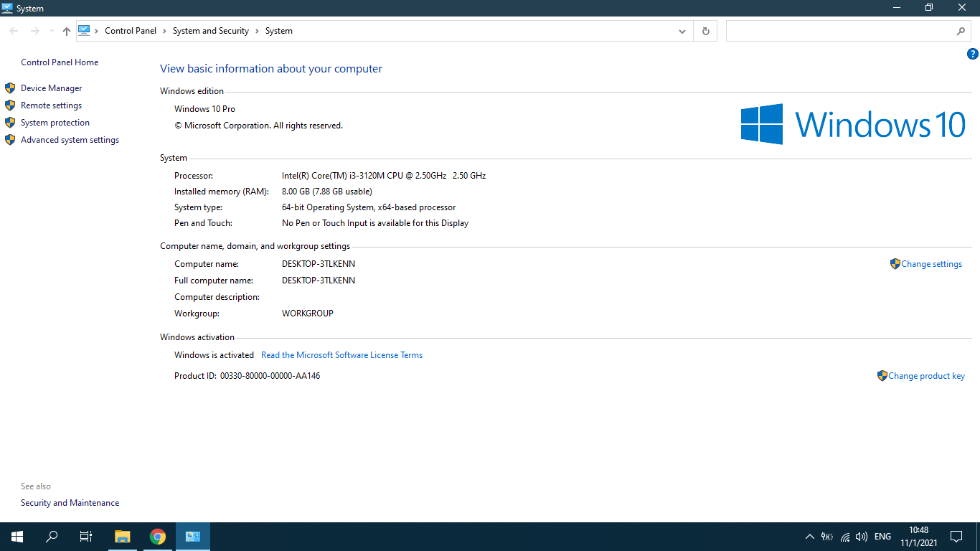The width and height of the screenshot is (980, 551).
Task: Click the Windows is activated text
Action: 214,355
